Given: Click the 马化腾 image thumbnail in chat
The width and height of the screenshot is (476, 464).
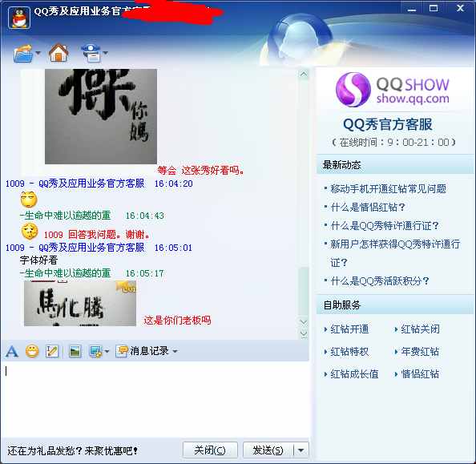Looking at the screenshot, I should (80, 304).
